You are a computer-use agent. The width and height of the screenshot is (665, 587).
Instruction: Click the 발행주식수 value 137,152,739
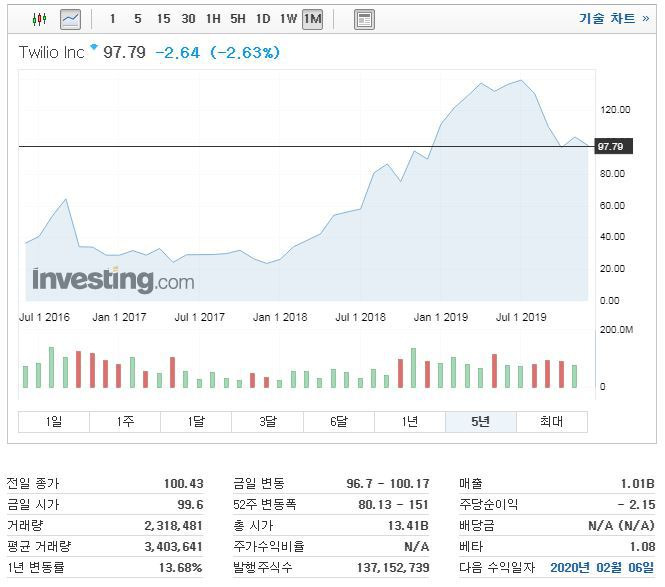click(393, 567)
